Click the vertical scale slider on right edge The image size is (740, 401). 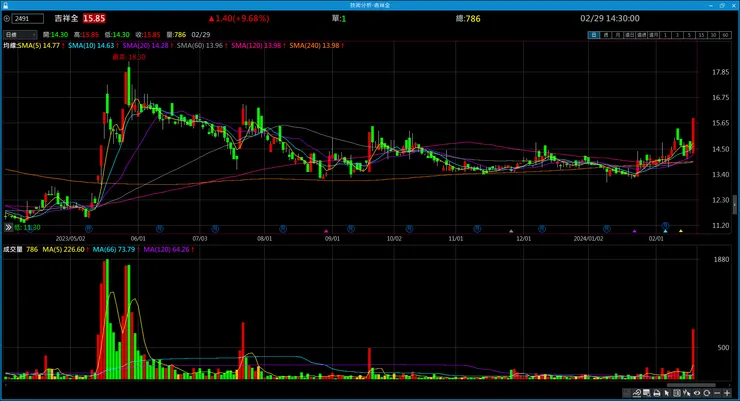click(734, 205)
